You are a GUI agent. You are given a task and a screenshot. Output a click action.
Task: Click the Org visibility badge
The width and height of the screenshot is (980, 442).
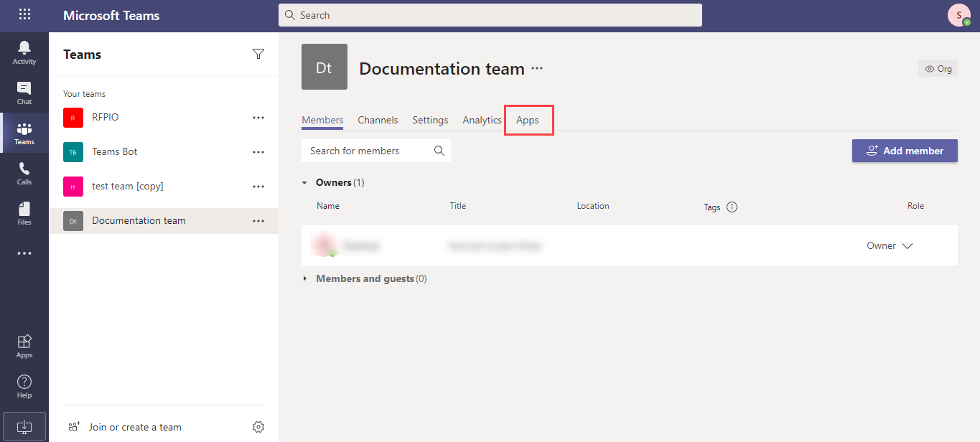point(938,69)
